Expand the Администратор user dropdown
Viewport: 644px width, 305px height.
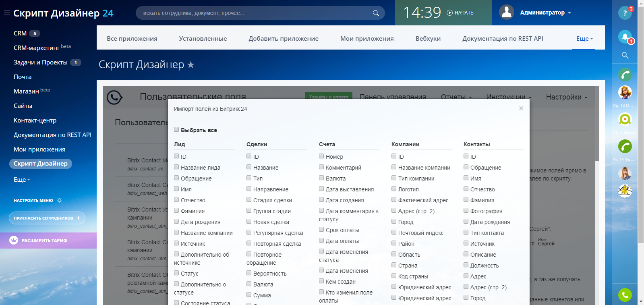[569, 13]
